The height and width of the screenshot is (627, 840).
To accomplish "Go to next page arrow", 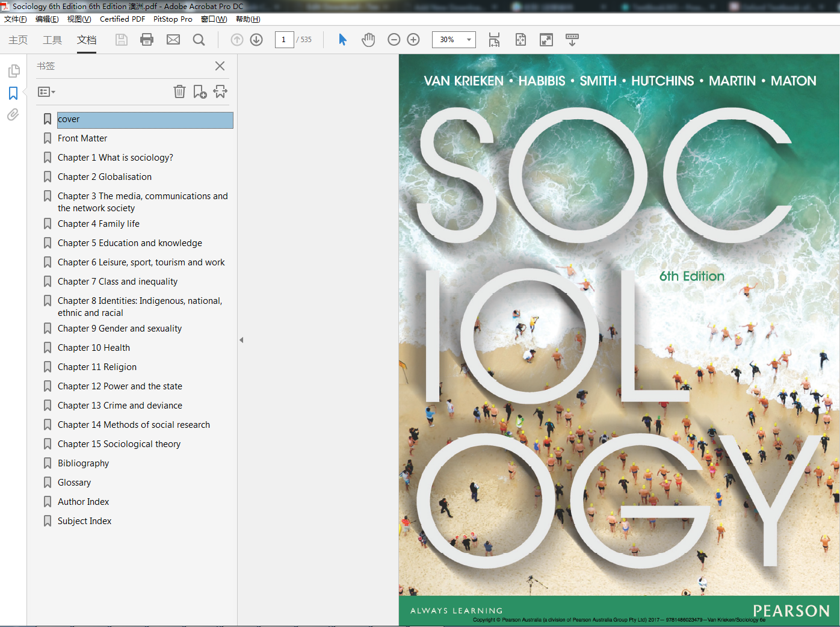I will click(256, 40).
